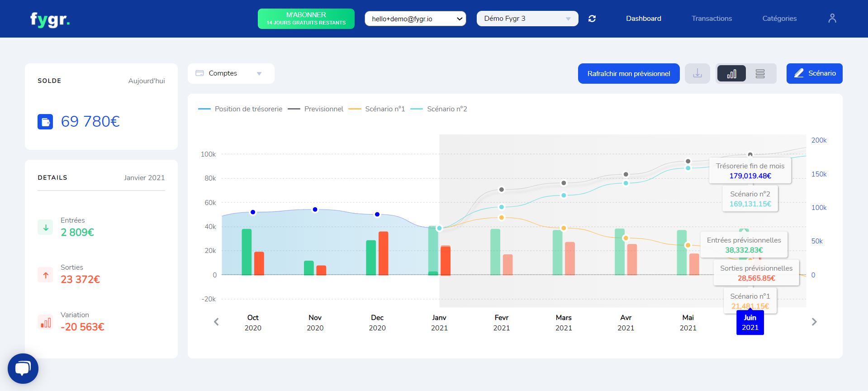Click the green Entrées arrow icon

pos(45,228)
